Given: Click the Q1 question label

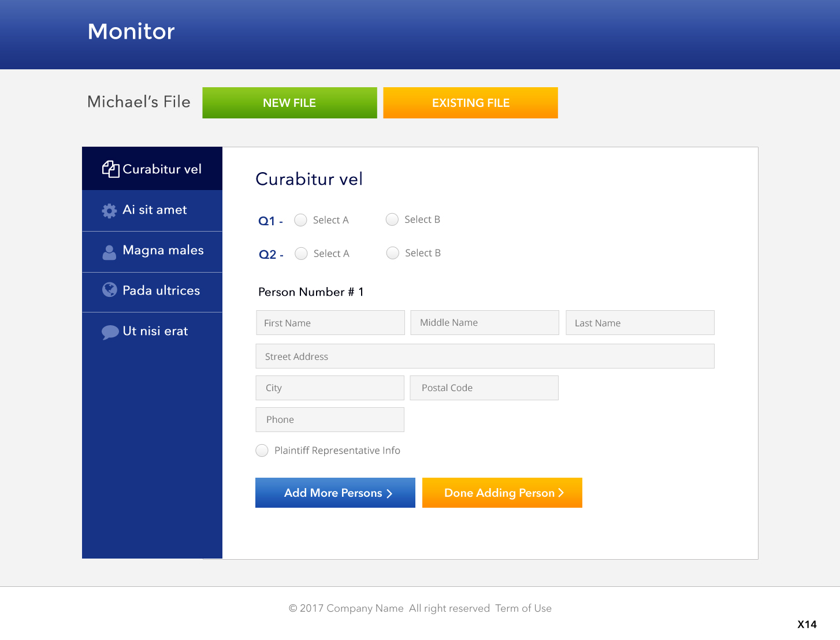Looking at the screenshot, I should 270,221.
